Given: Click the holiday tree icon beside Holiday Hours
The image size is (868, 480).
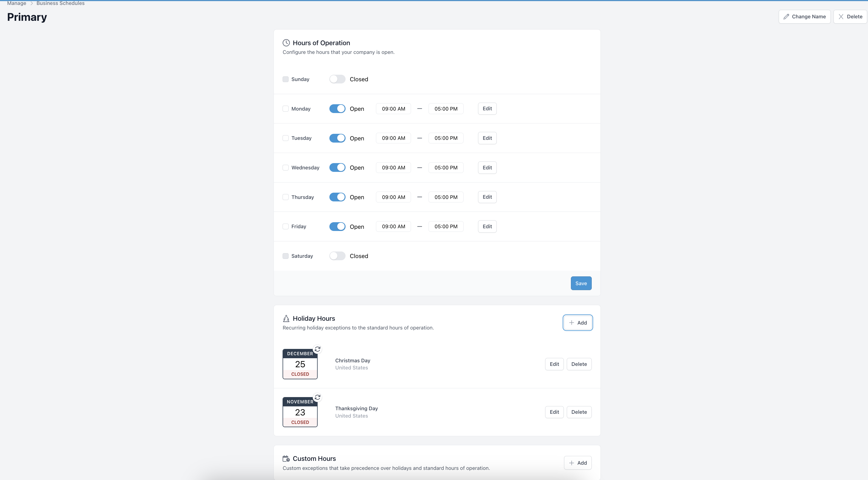Looking at the screenshot, I should click(286, 318).
